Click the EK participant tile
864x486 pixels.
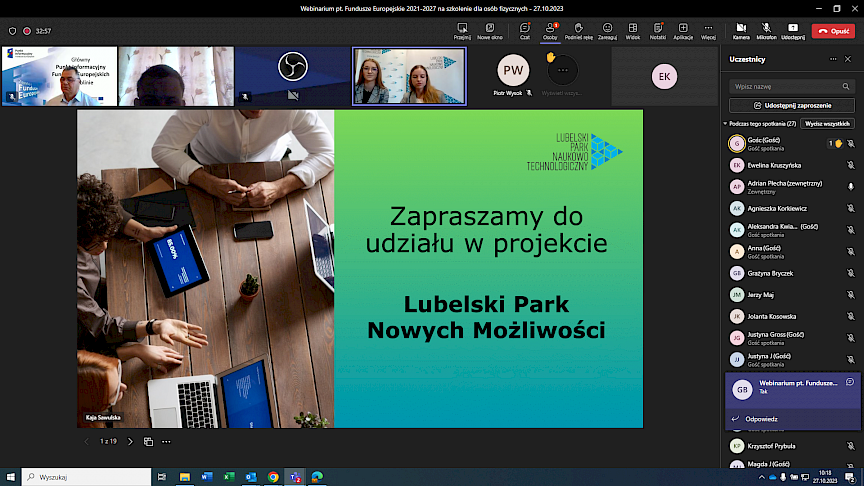pos(665,77)
